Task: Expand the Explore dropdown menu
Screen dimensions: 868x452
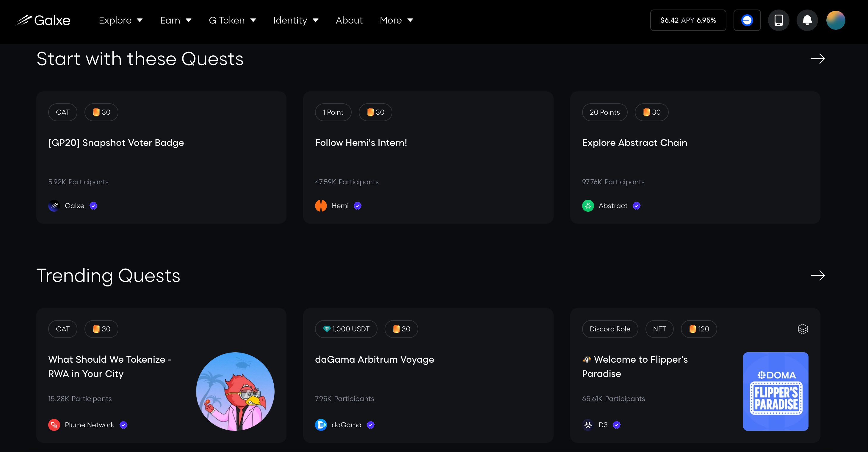Action: [121, 20]
